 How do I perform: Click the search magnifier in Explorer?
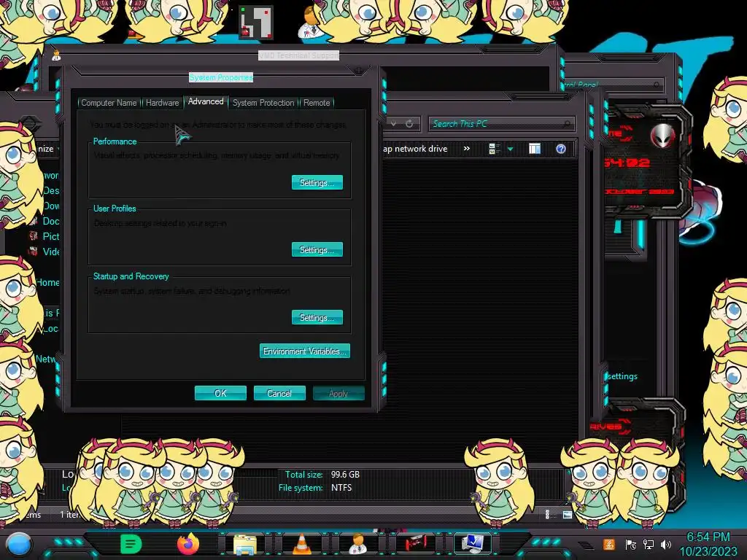[x=566, y=124]
